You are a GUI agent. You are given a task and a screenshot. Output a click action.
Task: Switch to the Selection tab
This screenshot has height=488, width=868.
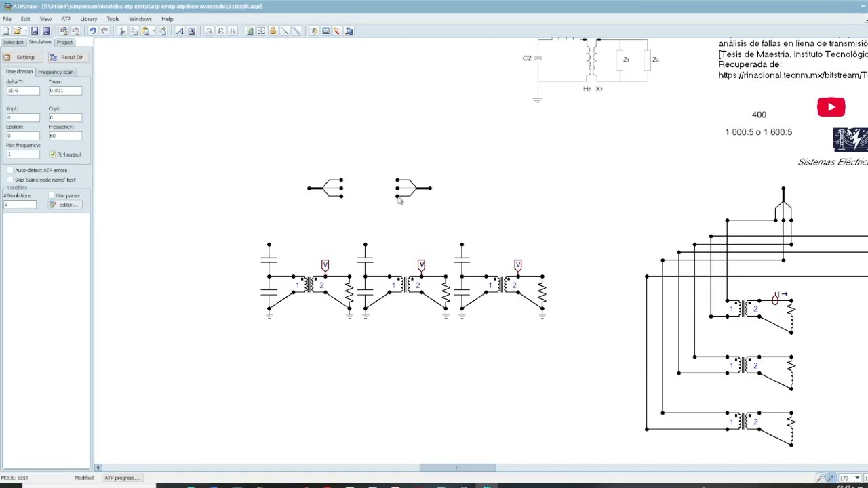click(x=13, y=42)
